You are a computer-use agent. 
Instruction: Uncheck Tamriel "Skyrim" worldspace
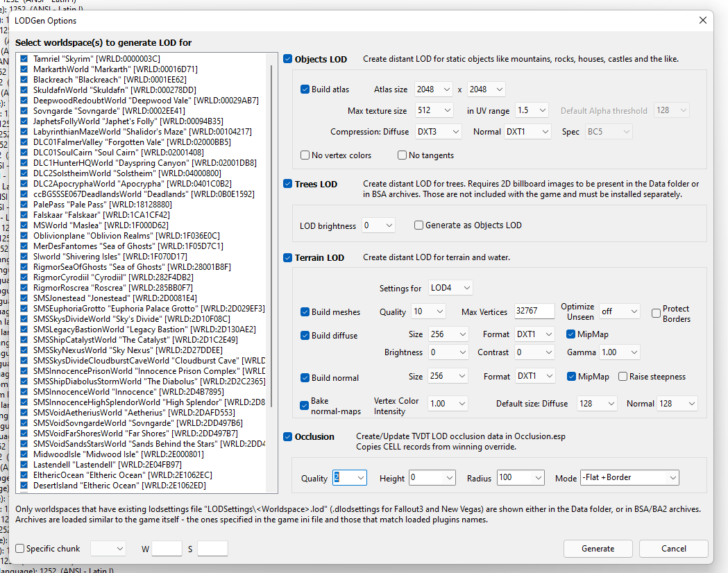coord(24,58)
